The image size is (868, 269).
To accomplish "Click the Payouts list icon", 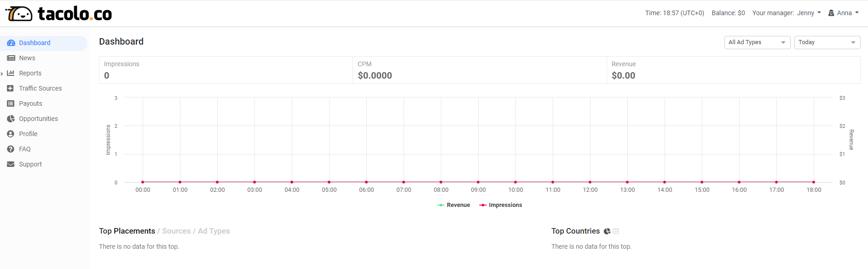I will pyautogui.click(x=11, y=103).
